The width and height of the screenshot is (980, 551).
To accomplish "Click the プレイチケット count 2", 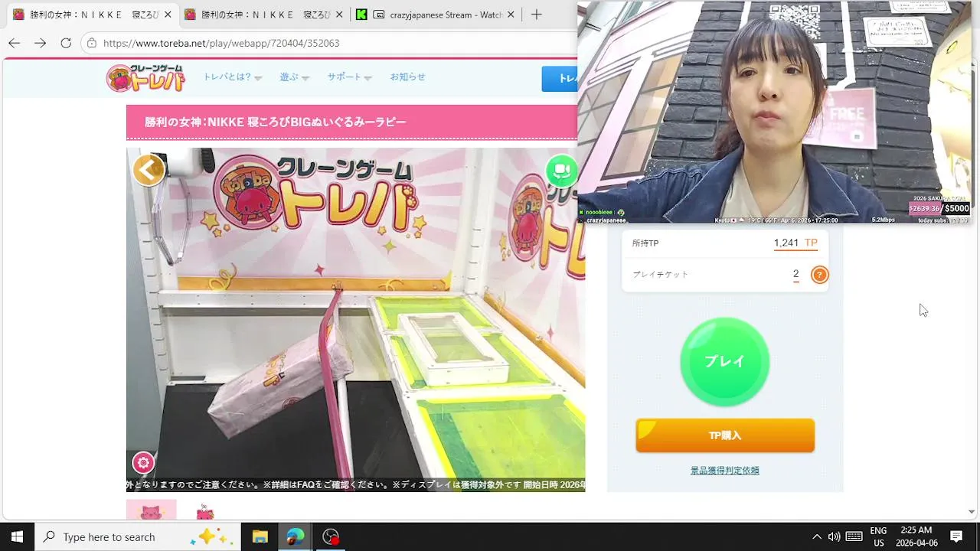I will pyautogui.click(x=796, y=274).
